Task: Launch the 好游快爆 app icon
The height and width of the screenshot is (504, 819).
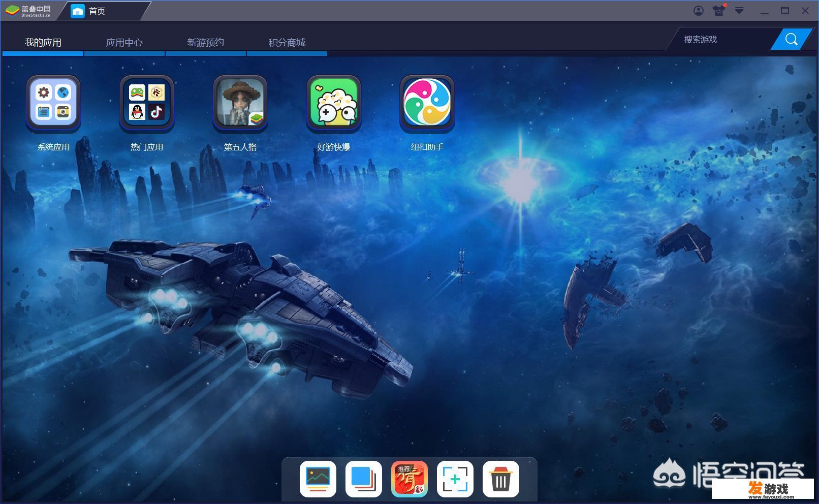Action: coord(334,103)
